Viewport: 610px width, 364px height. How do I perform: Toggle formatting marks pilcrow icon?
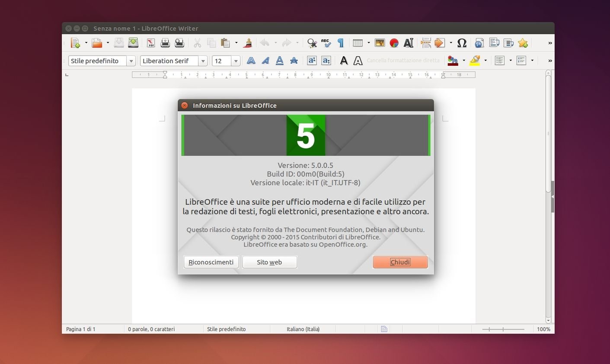341,43
